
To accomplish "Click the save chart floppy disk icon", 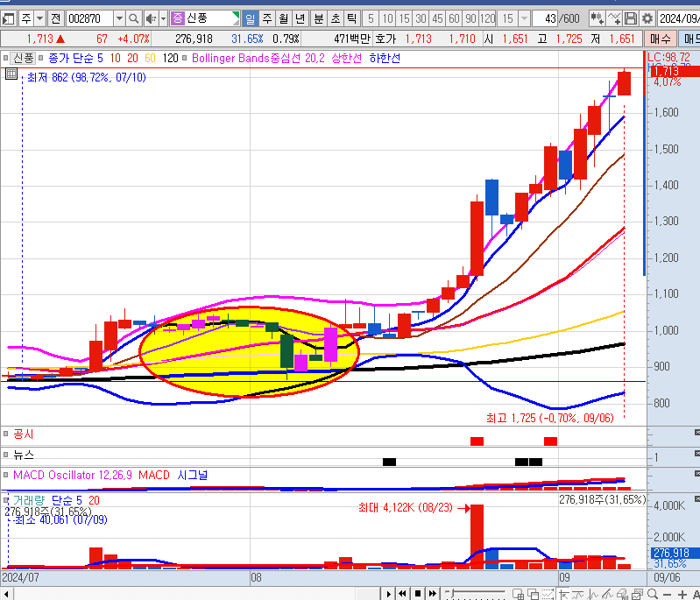I will [630, 18].
